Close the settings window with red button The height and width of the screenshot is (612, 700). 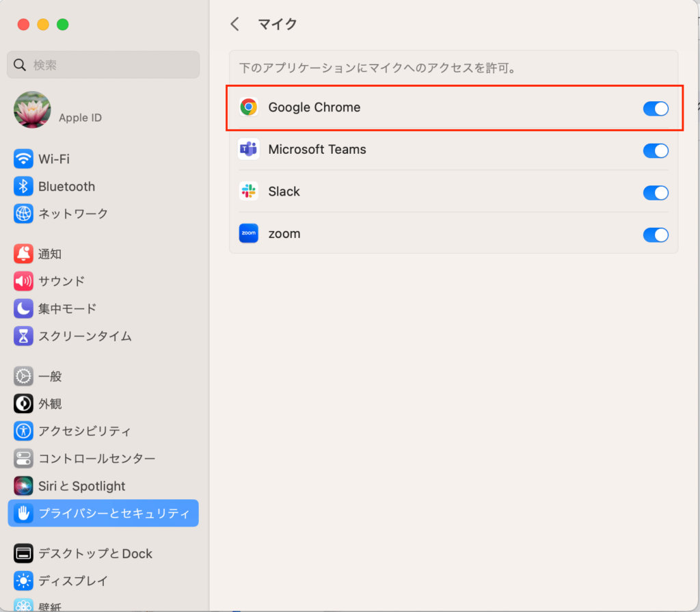pyautogui.click(x=23, y=25)
